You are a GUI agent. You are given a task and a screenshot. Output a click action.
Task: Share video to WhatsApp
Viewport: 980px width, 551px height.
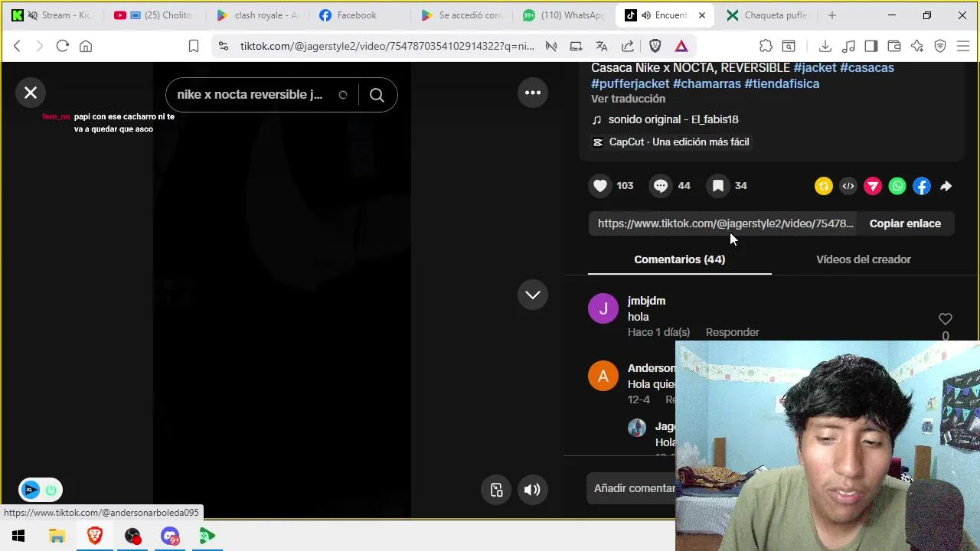click(x=897, y=186)
